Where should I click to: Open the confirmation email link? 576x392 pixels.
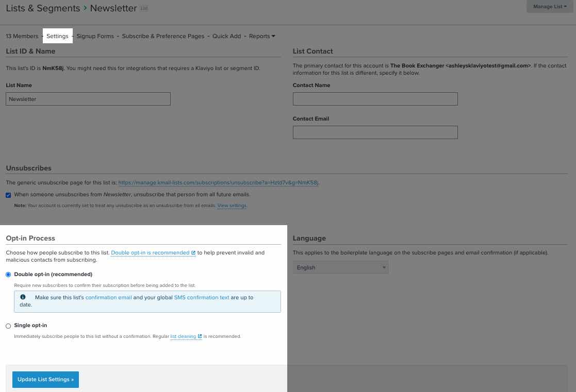click(x=108, y=297)
